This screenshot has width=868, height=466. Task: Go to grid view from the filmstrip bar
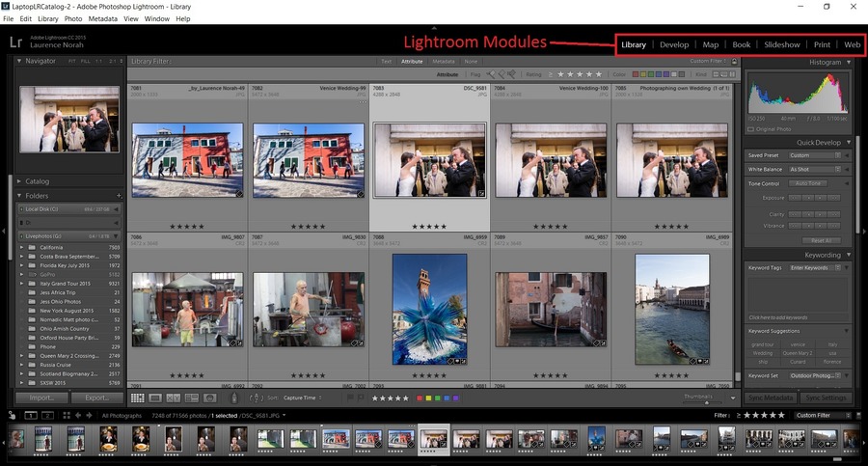[67, 415]
